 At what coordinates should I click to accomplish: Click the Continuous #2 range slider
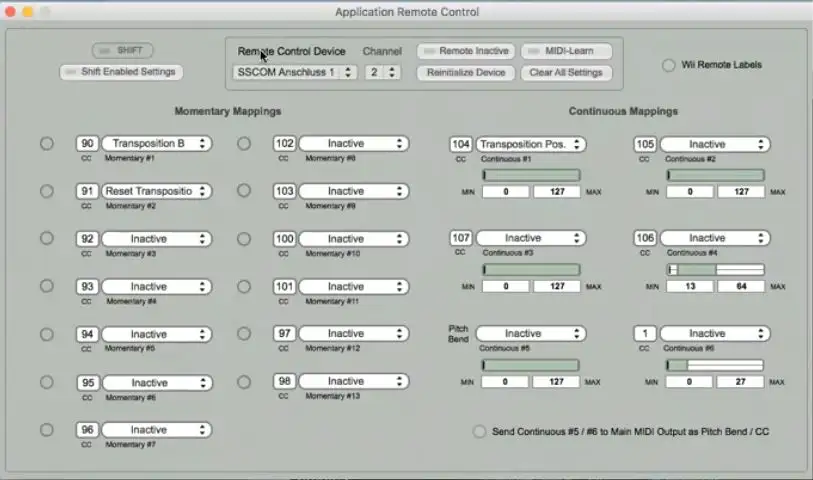[715, 175]
